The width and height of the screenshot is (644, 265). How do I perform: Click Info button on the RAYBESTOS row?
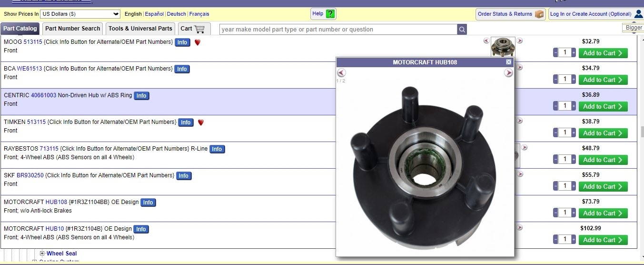click(217, 149)
